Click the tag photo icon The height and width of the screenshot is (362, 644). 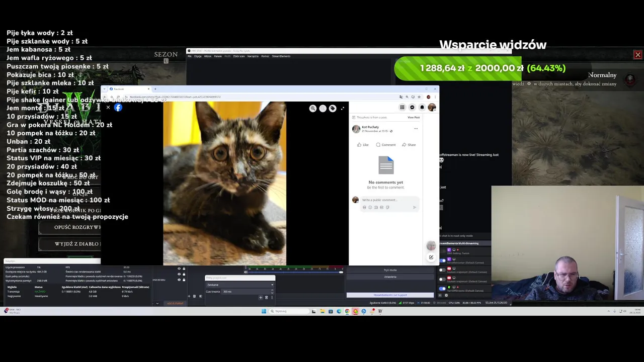(333, 108)
